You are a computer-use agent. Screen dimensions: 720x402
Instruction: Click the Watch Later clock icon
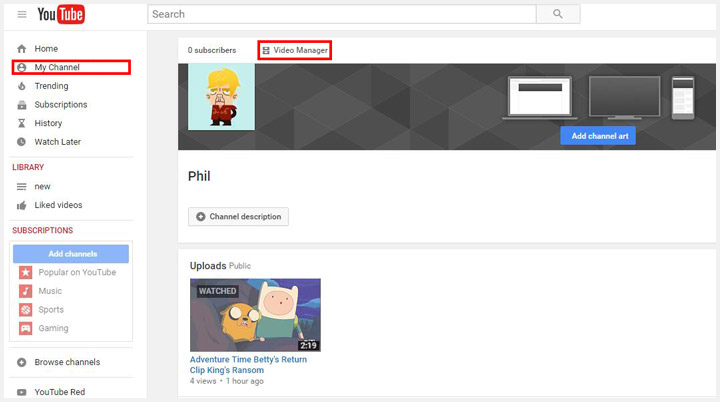22,142
